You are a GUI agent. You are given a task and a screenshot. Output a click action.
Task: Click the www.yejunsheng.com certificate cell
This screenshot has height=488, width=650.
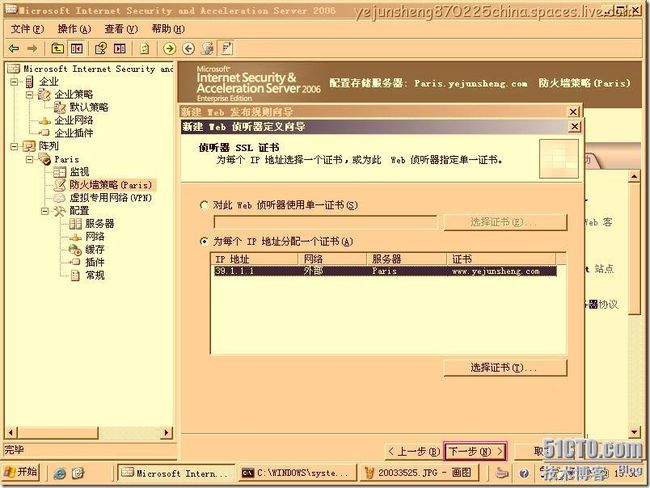pos(496,271)
